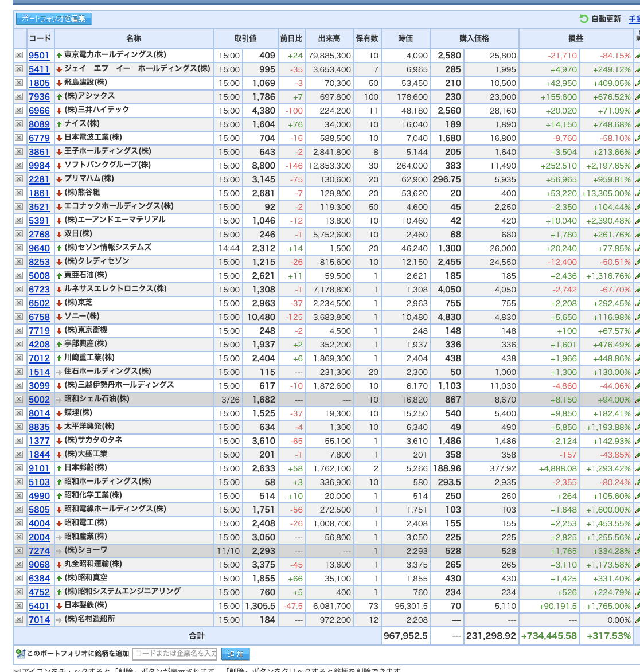Click the name (株)アシックス
This screenshot has height=672, width=640.
89,96
